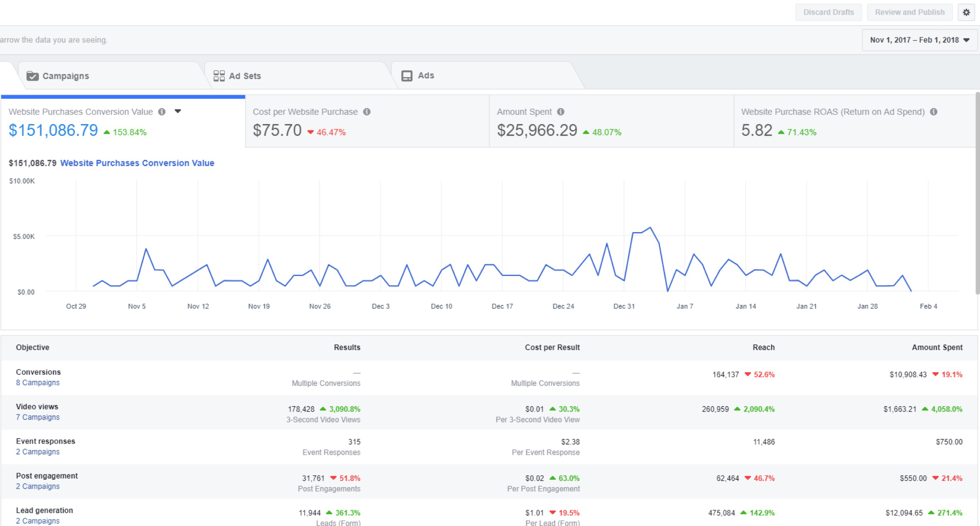Open 8 Campaigns link under Conversions
Screen dimensions: 980x526
click(38, 382)
